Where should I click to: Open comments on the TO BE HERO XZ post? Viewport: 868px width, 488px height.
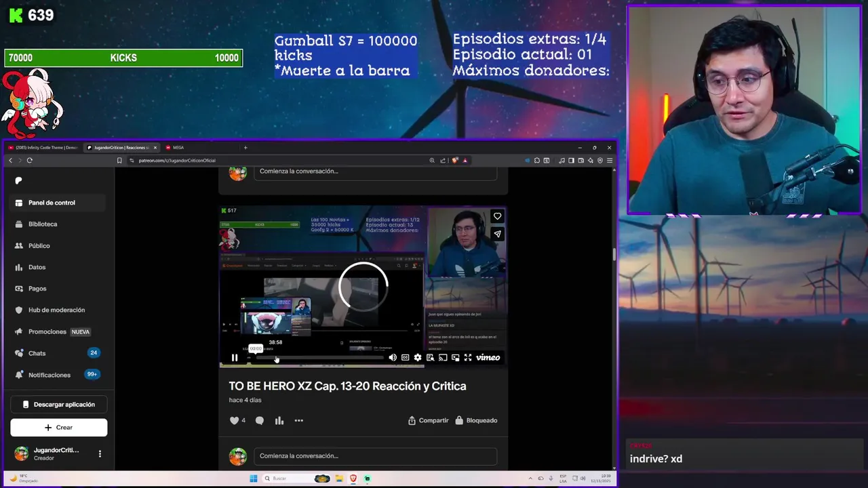pos(260,421)
